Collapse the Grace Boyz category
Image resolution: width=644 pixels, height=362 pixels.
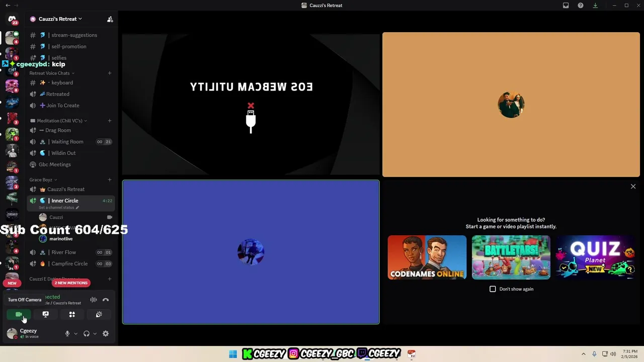(43, 180)
